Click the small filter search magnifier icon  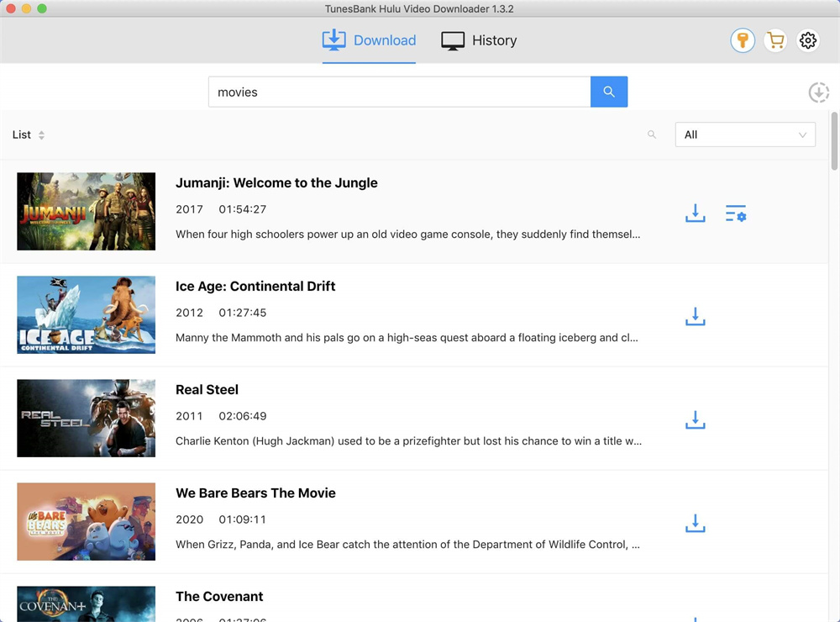tap(652, 134)
